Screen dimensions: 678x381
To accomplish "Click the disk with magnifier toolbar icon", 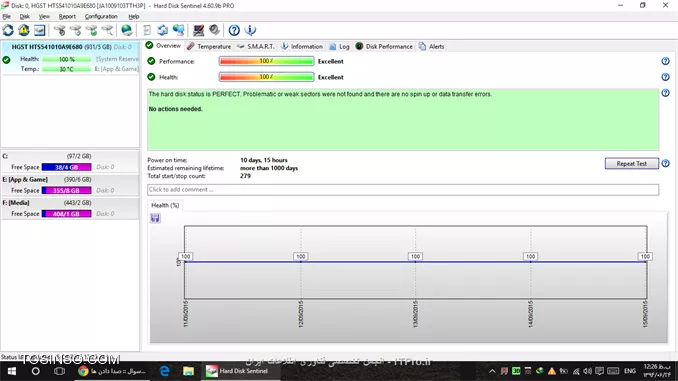I will pyautogui.click(x=107, y=30).
